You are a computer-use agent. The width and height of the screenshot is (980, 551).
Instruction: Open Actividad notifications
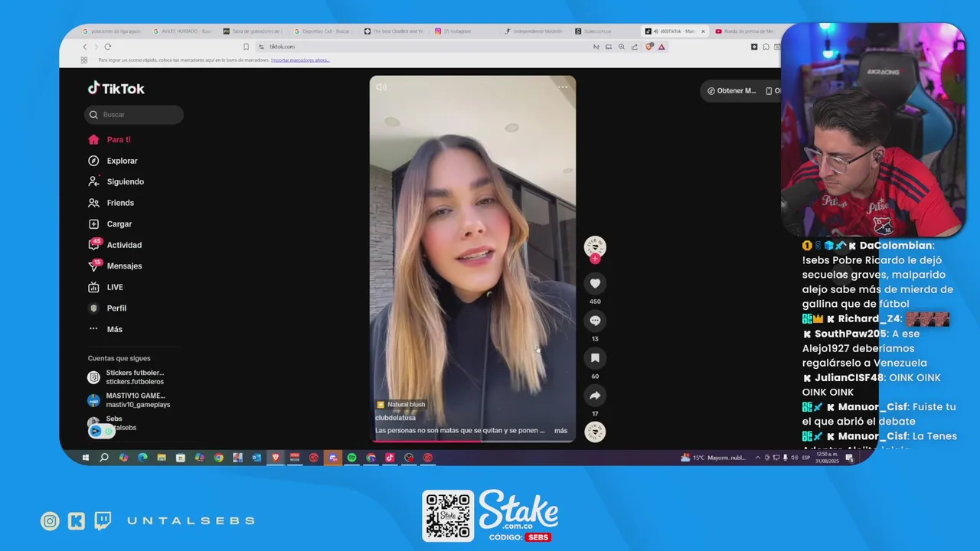pos(115,245)
